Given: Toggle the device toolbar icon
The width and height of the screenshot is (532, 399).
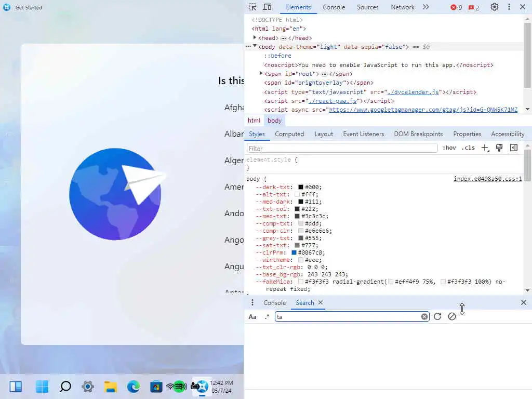Looking at the screenshot, I should (x=268, y=7).
